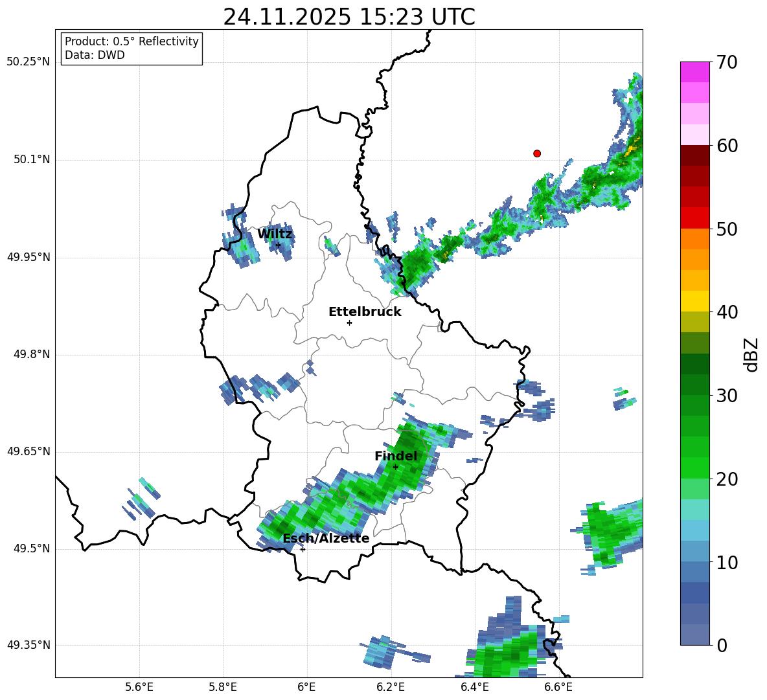Viewport: 767px width, 700px height.
Task: Click the 6.4°E longitude label
Action: click(x=474, y=687)
